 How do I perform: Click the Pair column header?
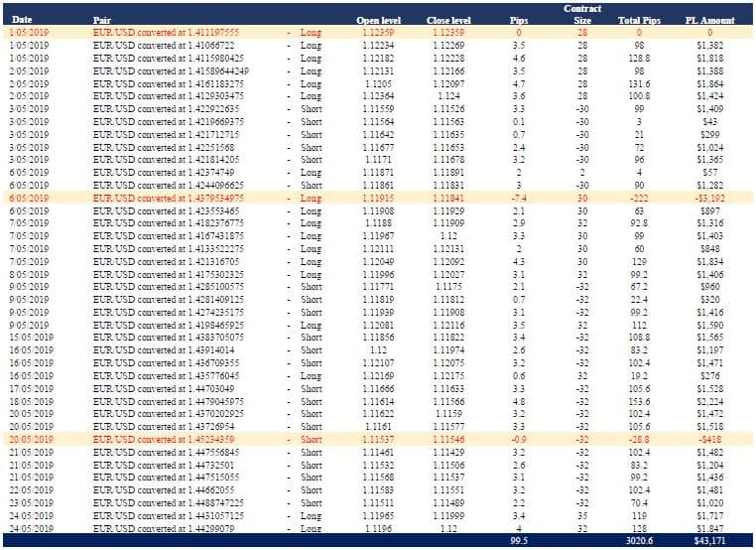(x=102, y=20)
